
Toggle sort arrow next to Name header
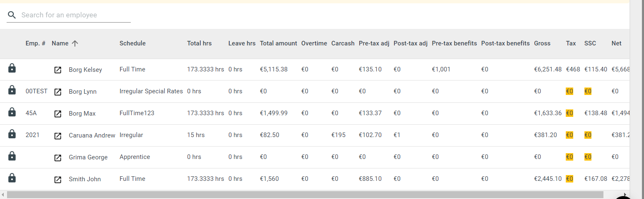[x=74, y=43]
